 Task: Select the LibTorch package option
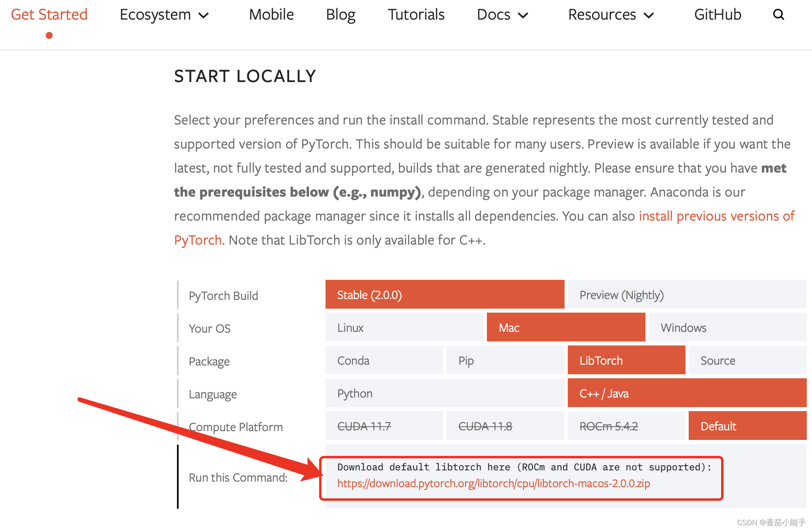(627, 360)
